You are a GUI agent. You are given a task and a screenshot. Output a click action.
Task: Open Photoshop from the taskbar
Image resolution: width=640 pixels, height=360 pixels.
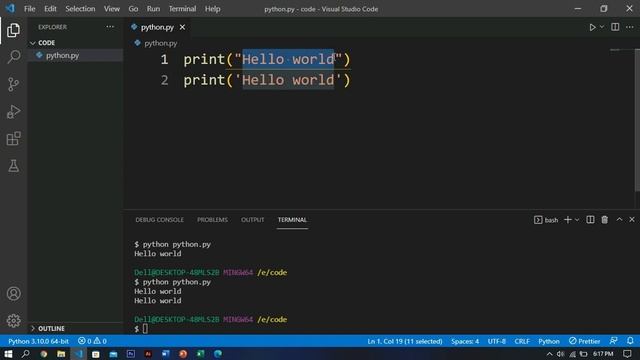coord(131,353)
